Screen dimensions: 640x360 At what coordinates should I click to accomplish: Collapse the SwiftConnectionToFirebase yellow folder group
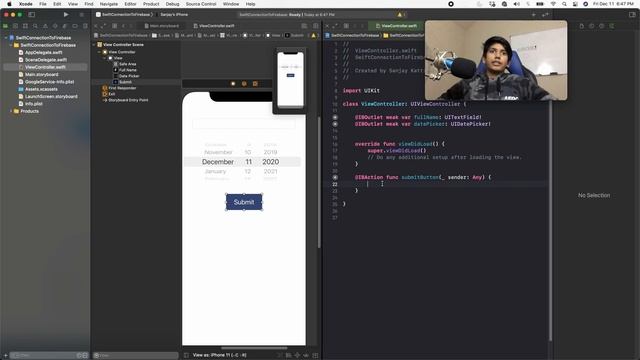click(11, 45)
